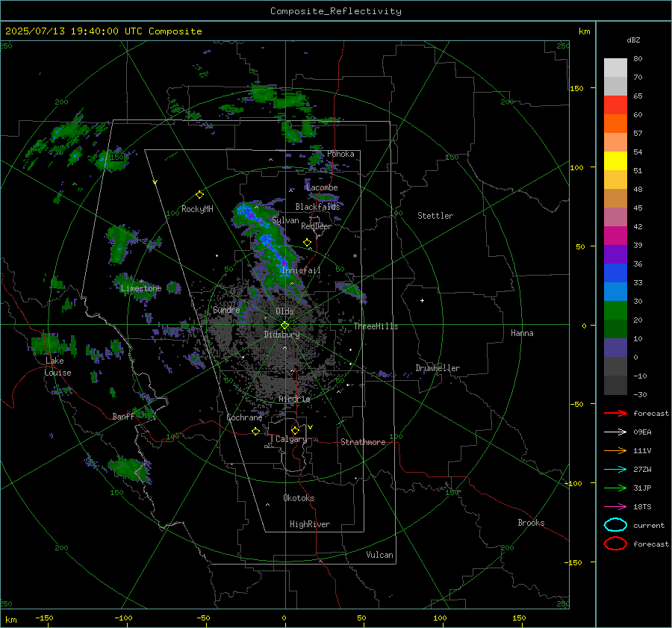Viewport: 672px width, 628px height.
Task: Click the yellow diamond marker below Cochrane
Action: (x=256, y=431)
